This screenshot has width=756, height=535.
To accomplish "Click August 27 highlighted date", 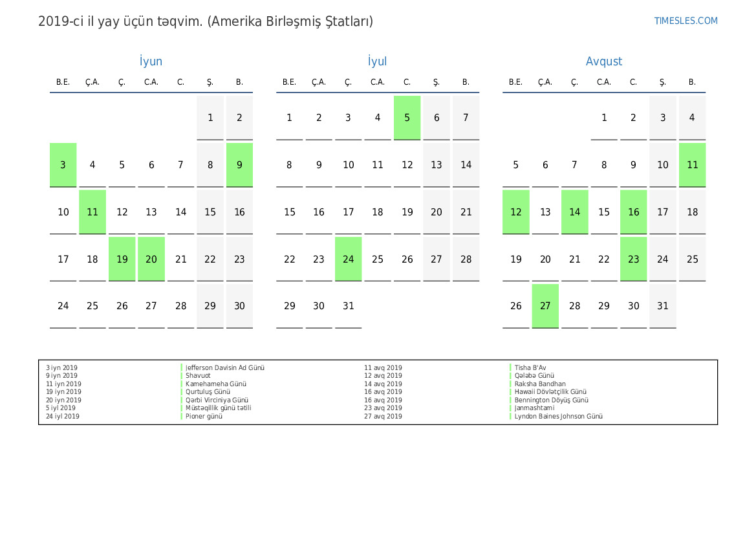I will tap(545, 306).
